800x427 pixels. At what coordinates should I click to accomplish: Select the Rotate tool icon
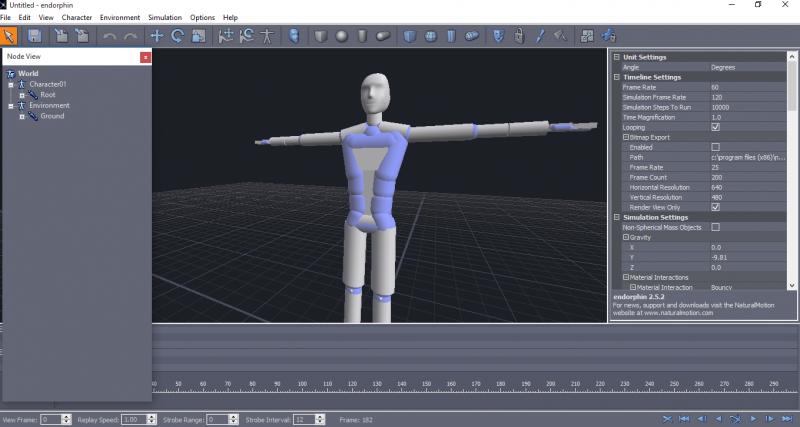[177, 35]
